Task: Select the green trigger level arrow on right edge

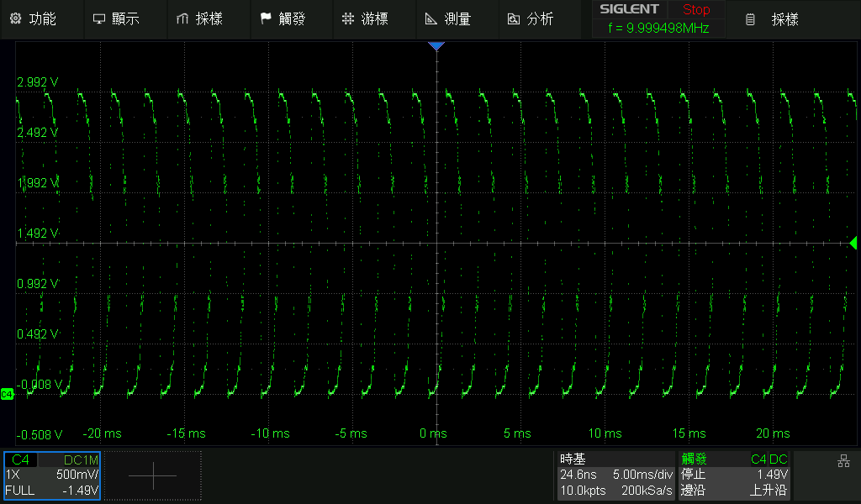Action: pyautogui.click(x=853, y=243)
